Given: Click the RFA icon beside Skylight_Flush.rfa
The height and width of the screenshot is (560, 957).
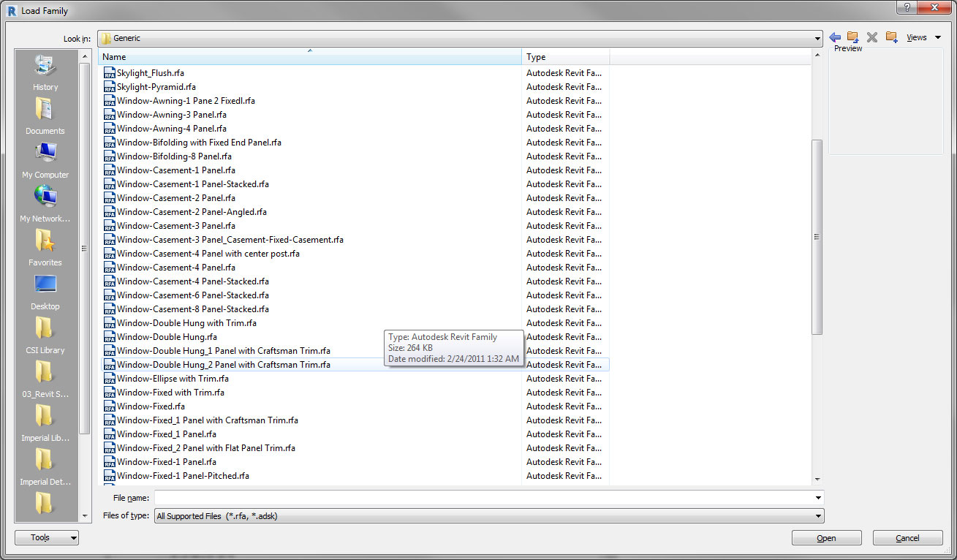Looking at the screenshot, I should [x=109, y=73].
